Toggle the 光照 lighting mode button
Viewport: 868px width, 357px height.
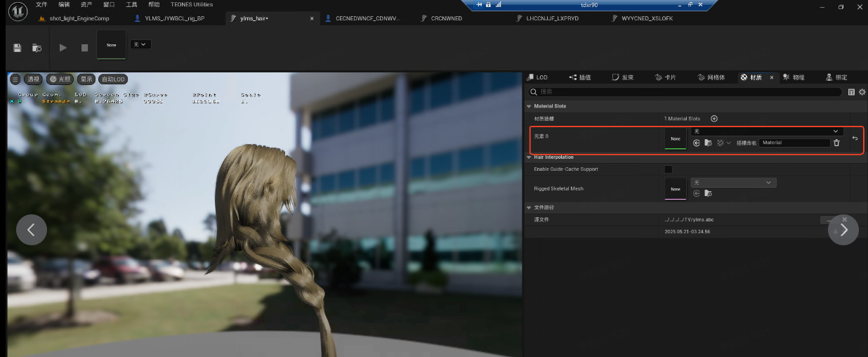(x=60, y=79)
